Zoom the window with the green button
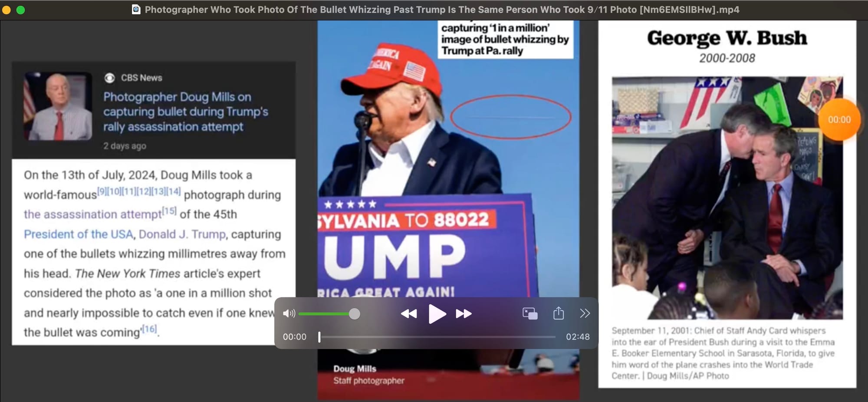This screenshot has width=868, height=402. pyautogui.click(x=20, y=10)
